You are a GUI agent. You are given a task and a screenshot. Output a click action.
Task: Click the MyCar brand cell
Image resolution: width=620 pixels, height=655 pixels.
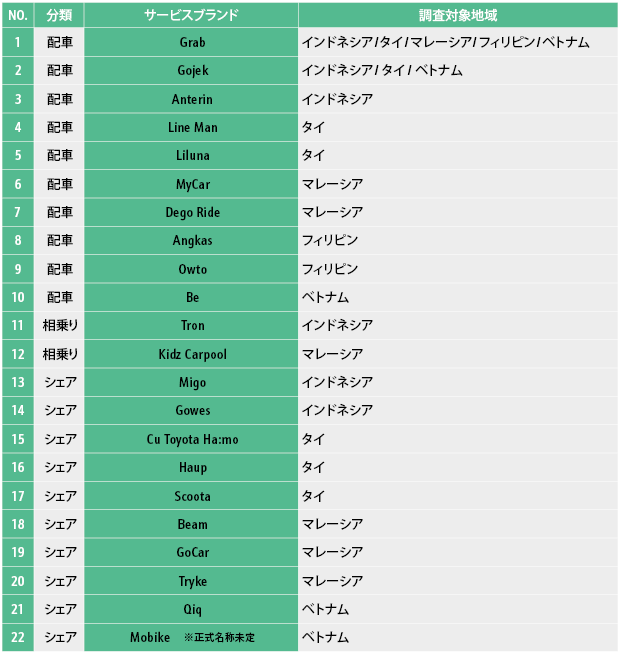192,184
